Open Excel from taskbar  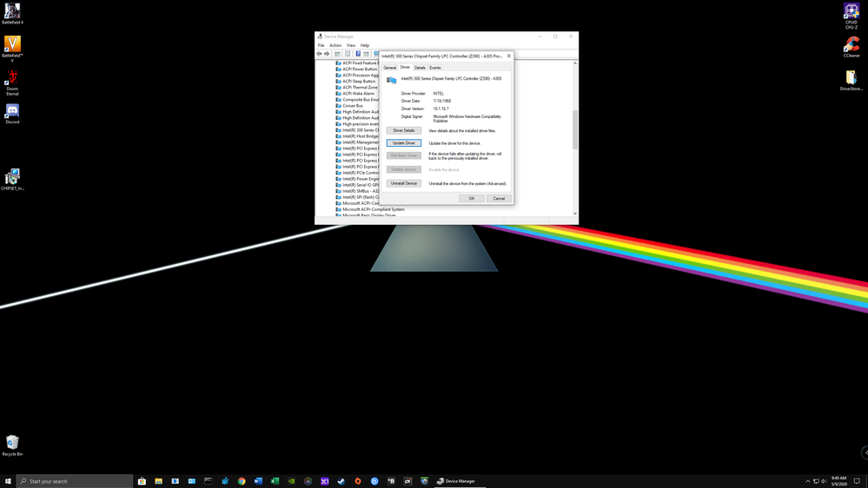click(275, 481)
